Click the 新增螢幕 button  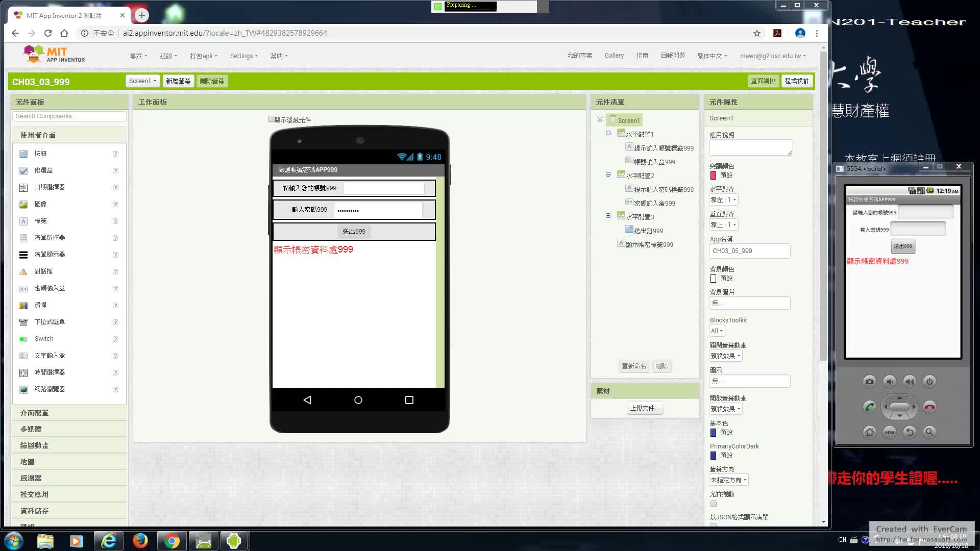(178, 81)
